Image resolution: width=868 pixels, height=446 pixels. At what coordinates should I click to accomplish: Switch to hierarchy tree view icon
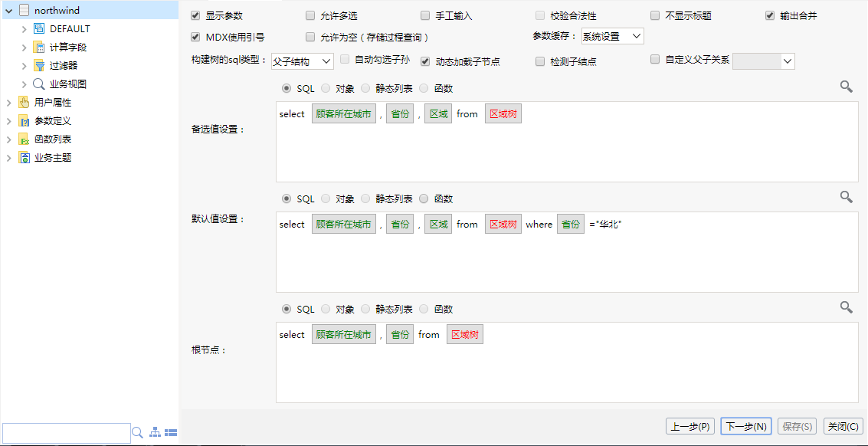coord(155,431)
